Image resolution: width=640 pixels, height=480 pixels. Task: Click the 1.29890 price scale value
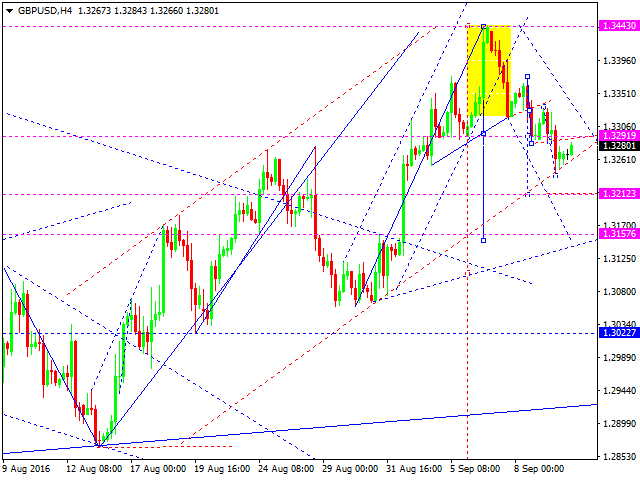coord(620,358)
